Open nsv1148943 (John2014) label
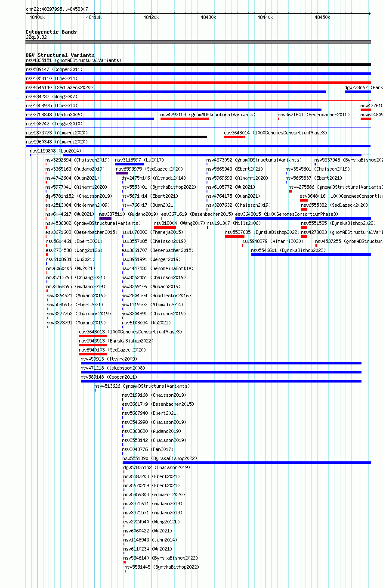 click(x=150, y=540)
